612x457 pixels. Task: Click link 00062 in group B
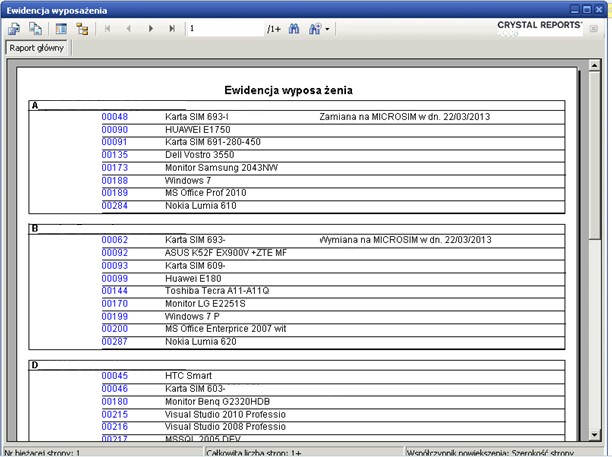pyautogui.click(x=114, y=240)
